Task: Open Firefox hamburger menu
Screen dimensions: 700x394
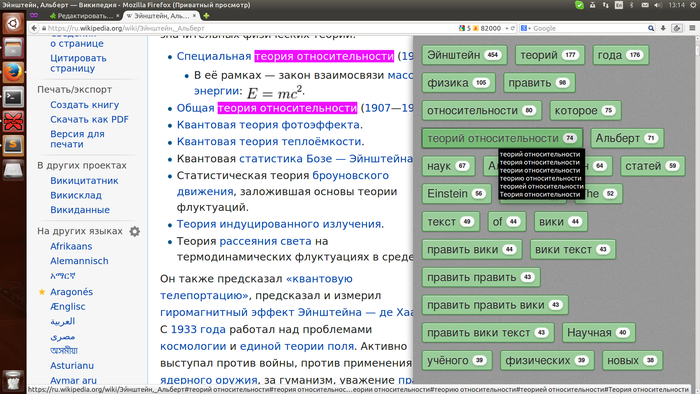Action: pyautogui.click(x=692, y=28)
